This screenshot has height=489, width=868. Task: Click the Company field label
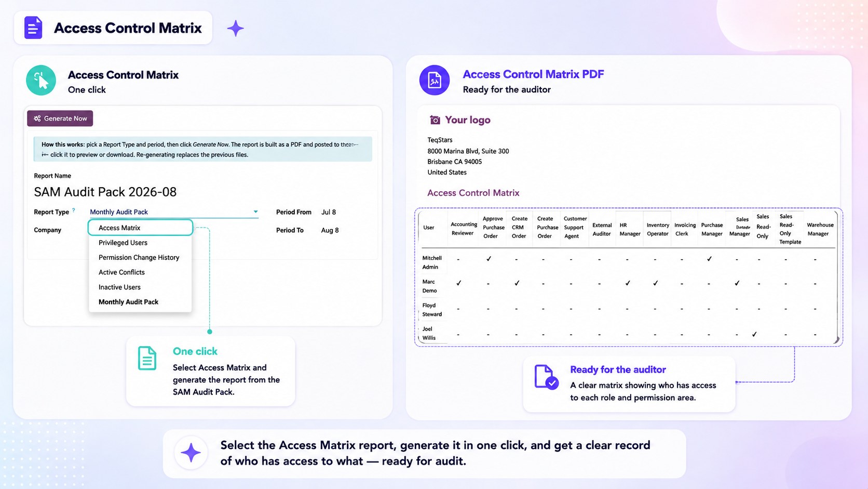(47, 230)
